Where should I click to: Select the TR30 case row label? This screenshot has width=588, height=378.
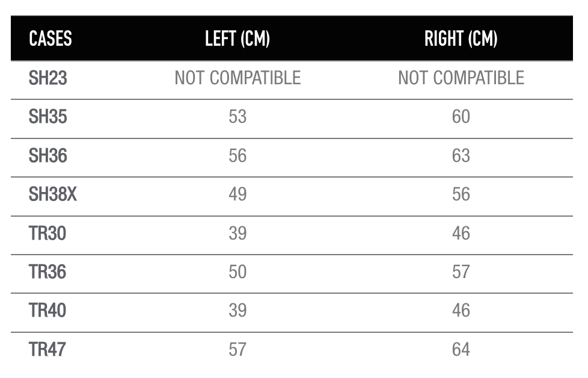click(x=47, y=234)
